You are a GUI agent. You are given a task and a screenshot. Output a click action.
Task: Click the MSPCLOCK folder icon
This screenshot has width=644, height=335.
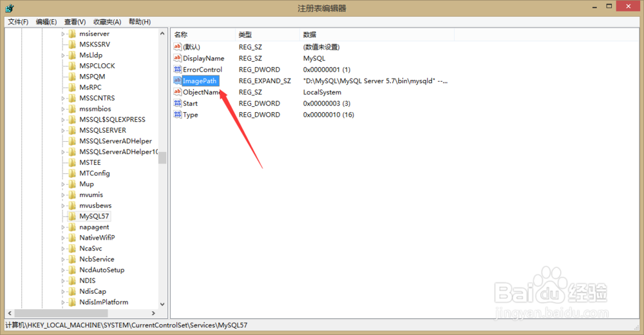tap(72, 66)
